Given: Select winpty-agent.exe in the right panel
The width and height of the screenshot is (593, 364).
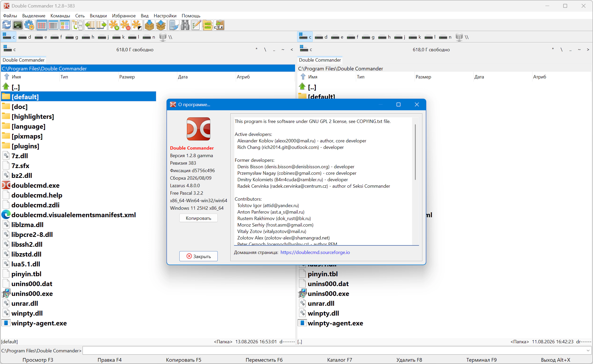Looking at the screenshot, I should 335,323.
